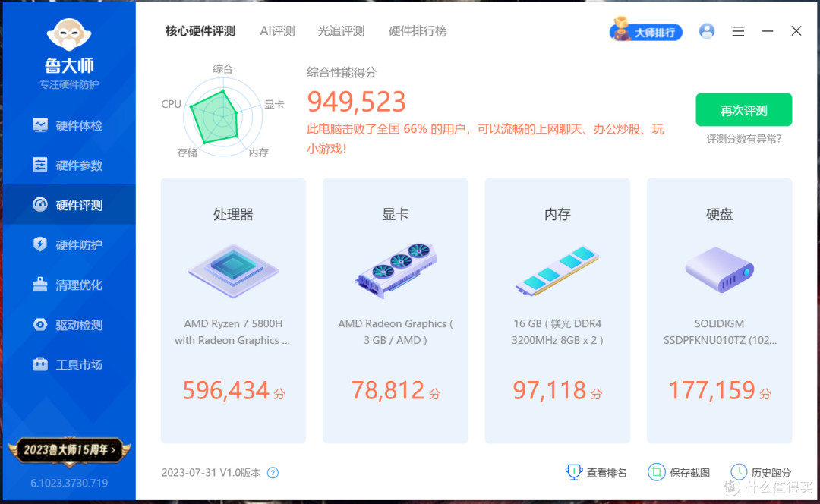The image size is (820, 504).
Task: Click the 查看排名 trophy icon
Action: [574, 472]
